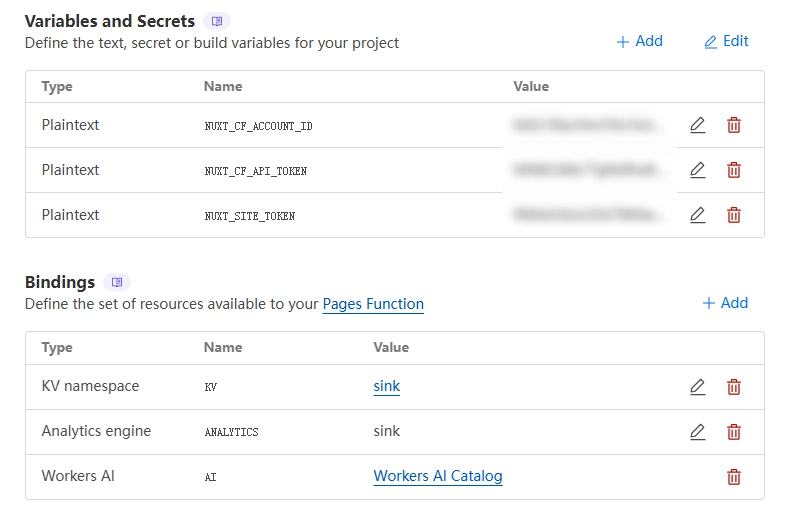The height and width of the screenshot is (511, 790).
Task: Edit the NUXT_SITE_TOKEN variable pencil icon
Action: [x=697, y=215]
